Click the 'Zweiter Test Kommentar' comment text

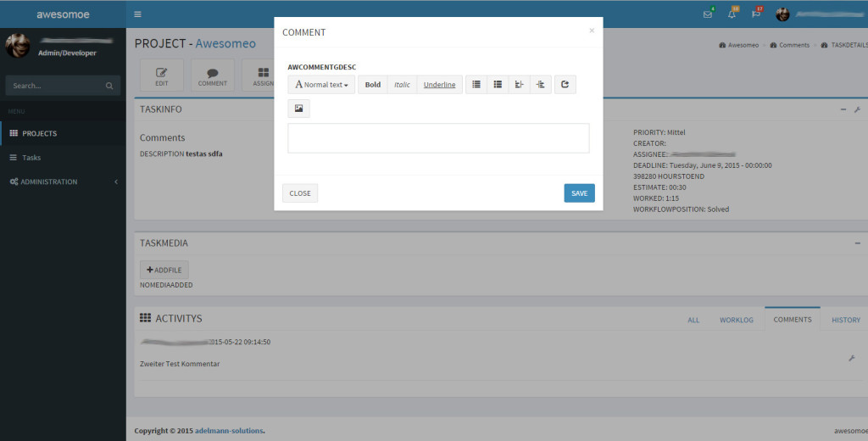pyautogui.click(x=181, y=364)
